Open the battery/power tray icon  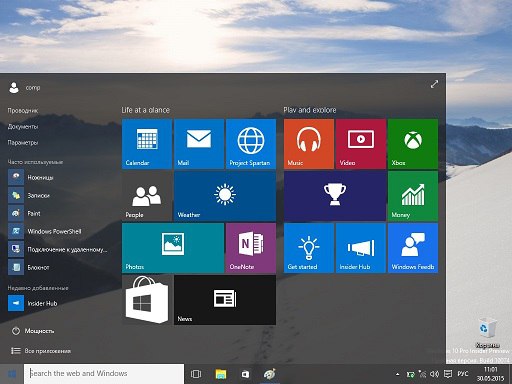coord(410,374)
